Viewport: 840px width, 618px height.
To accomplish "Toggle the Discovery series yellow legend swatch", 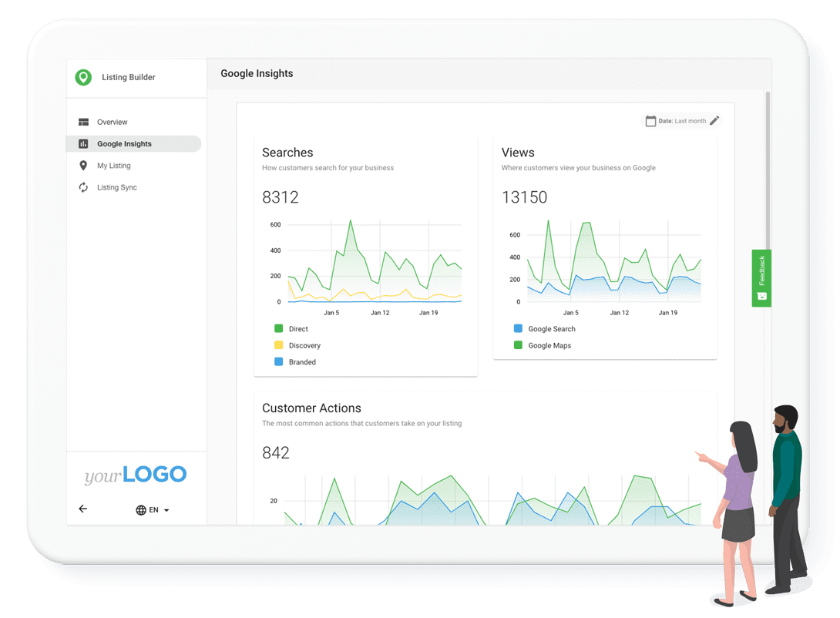I will (278, 345).
